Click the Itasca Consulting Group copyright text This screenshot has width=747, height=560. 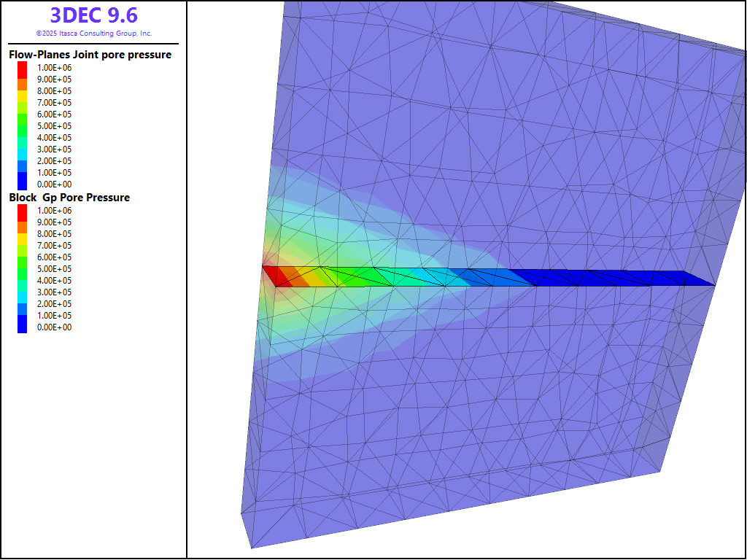click(93, 34)
